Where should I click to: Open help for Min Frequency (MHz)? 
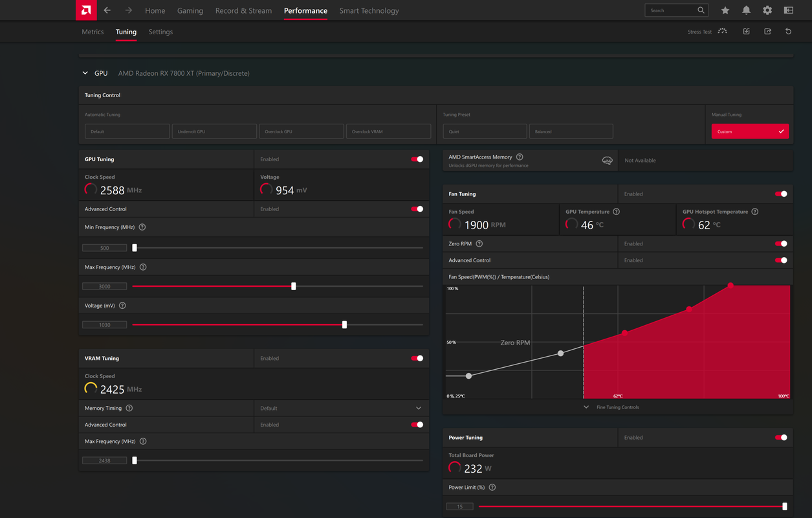click(x=142, y=227)
